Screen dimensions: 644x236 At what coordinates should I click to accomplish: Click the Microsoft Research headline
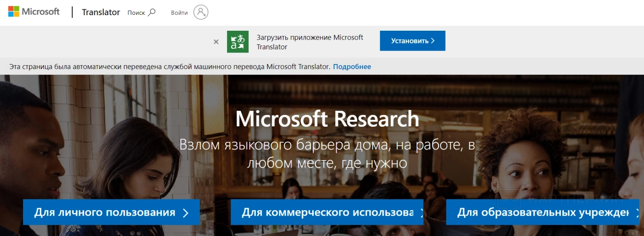pyautogui.click(x=327, y=119)
